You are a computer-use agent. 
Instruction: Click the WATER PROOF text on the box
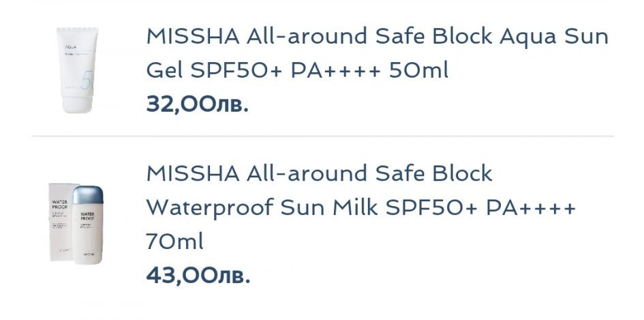60,205
